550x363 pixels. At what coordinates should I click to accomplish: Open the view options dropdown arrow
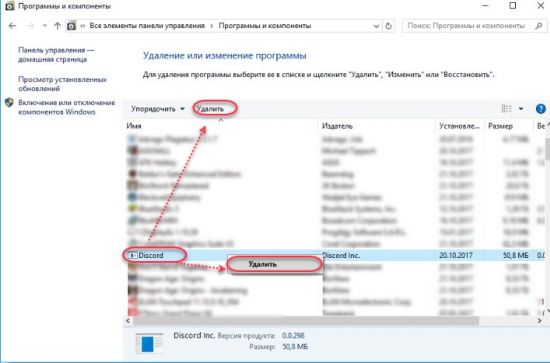click(521, 109)
